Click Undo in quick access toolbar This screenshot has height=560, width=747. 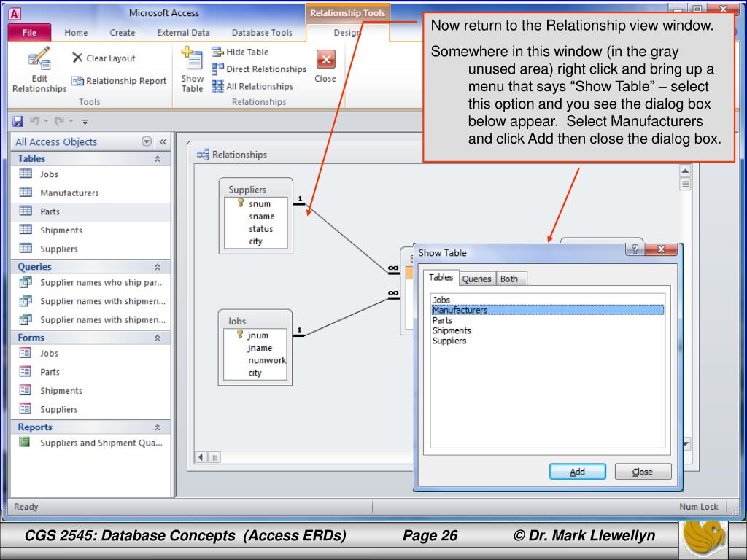click(34, 122)
